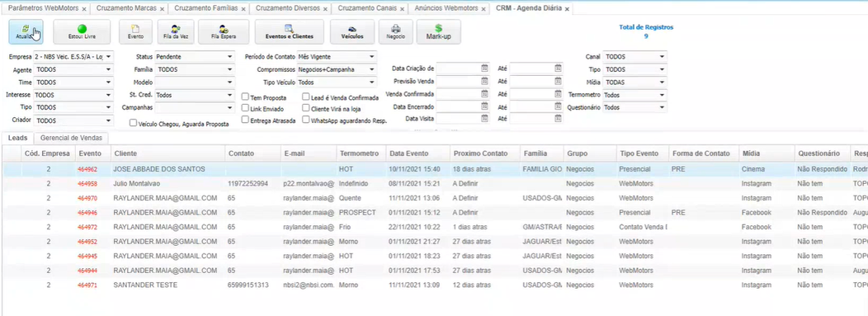Image resolution: width=868 pixels, height=316 pixels.
Task: Sort by Cliente column header
Action: [167, 153]
